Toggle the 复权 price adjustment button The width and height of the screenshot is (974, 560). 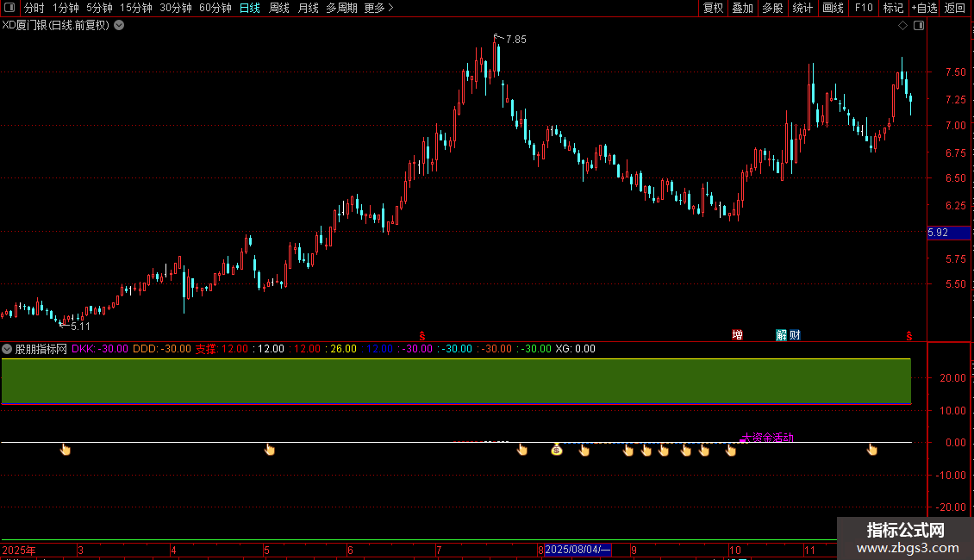[713, 9]
